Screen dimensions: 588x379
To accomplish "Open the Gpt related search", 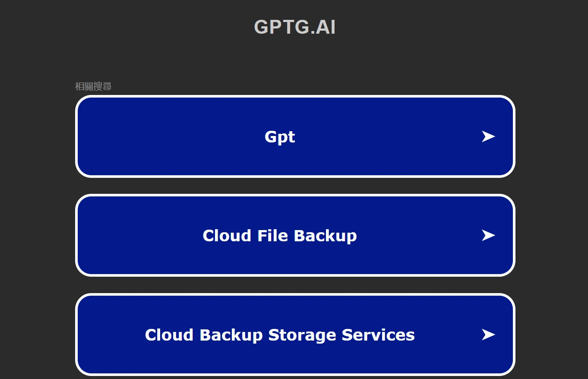I will [280, 136].
